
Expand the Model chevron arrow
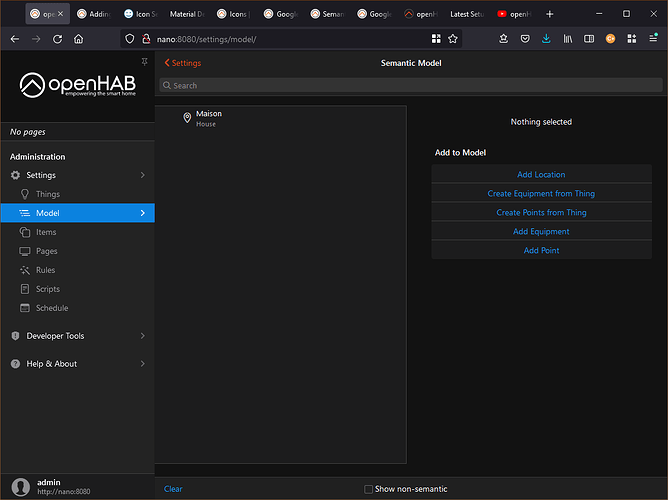coord(143,213)
